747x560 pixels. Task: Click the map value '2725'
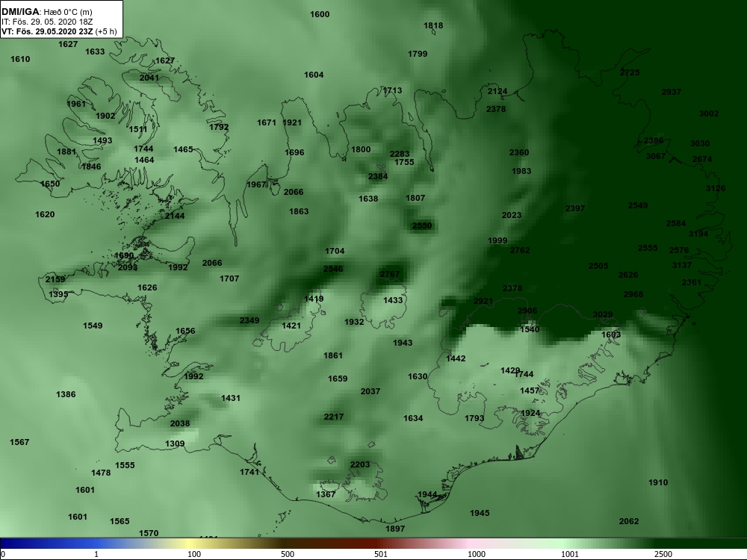pyautogui.click(x=630, y=72)
